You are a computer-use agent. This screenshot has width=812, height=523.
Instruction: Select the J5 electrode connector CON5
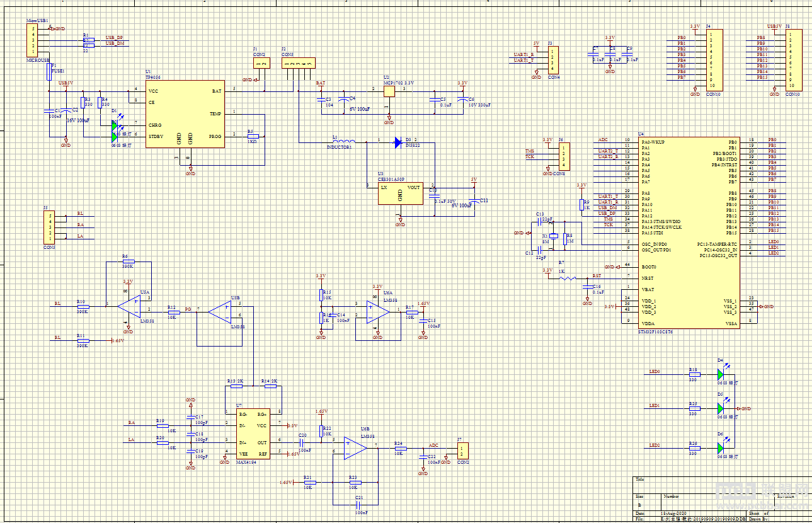[x=49, y=227]
